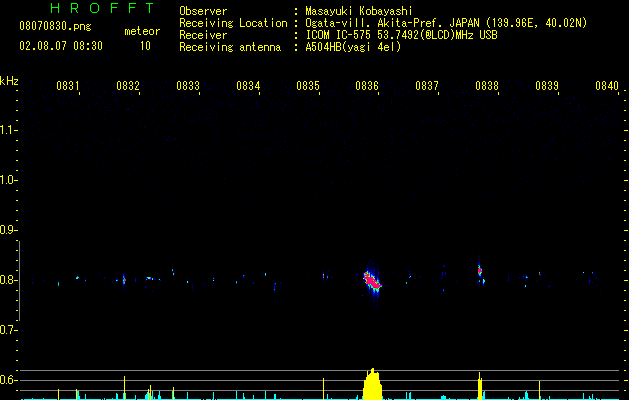The width and height of the screenshot is (629, 400).
Task: Click the 1.0 kHz axis value
Action: [8, 180]
